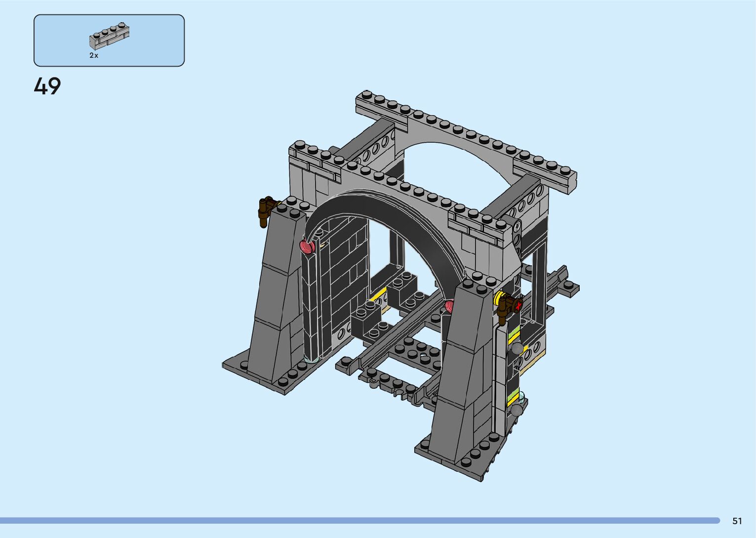Click the gray masonry brick in parts box

point(109,37)
